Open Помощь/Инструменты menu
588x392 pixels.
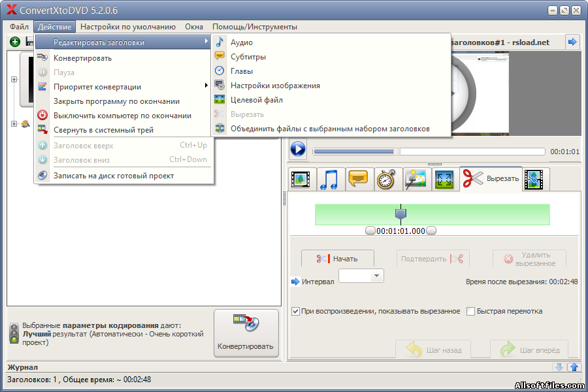click(255, 27)
